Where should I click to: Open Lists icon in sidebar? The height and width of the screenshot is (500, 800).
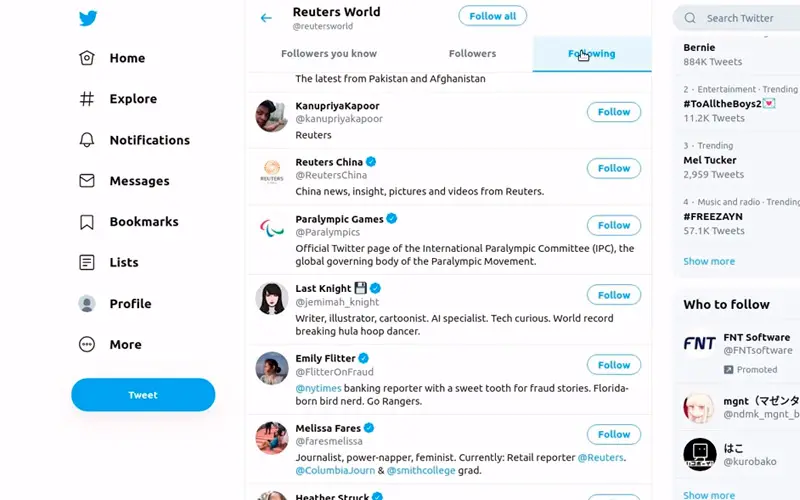88,263
